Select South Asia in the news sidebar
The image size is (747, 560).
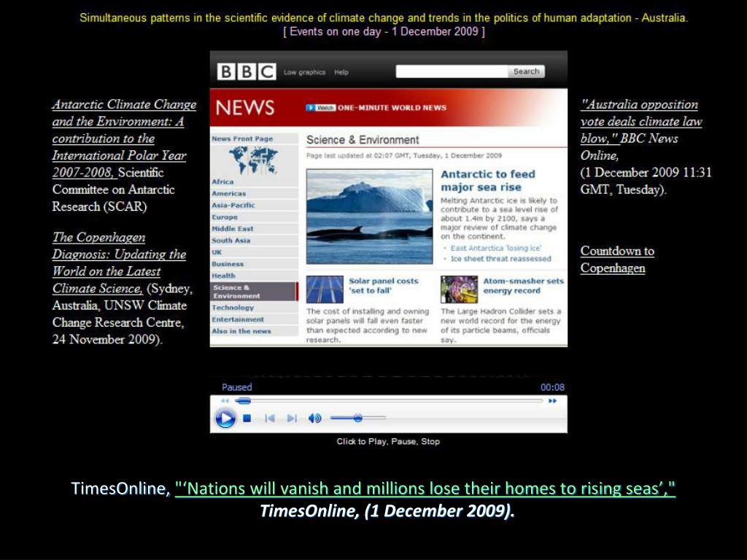(231, 241)
